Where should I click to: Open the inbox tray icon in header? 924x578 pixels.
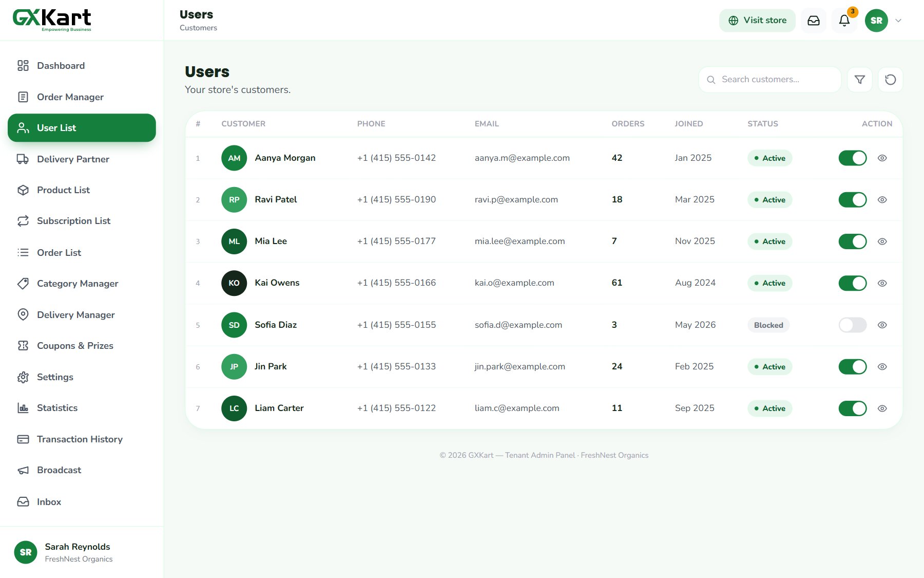[x=814, y=21]
